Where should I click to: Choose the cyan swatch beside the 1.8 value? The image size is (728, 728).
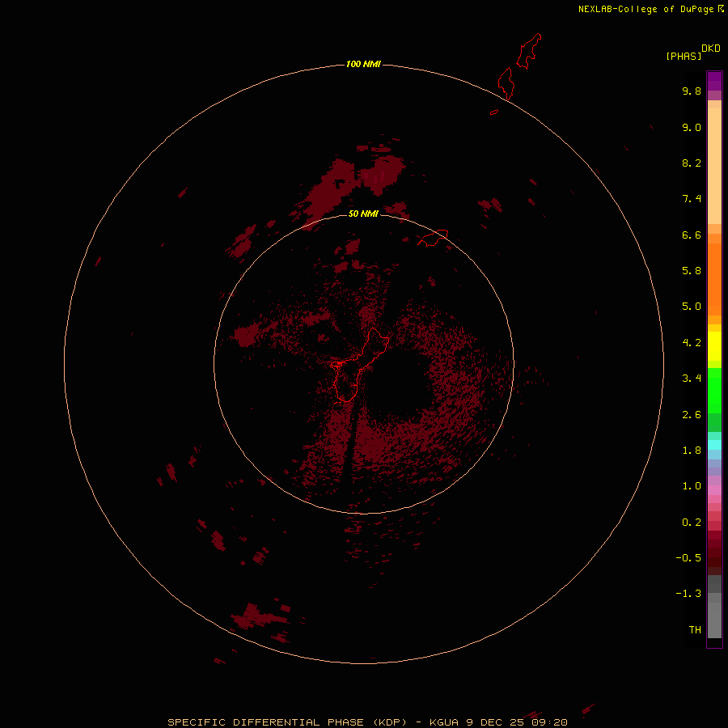point(714,446)
